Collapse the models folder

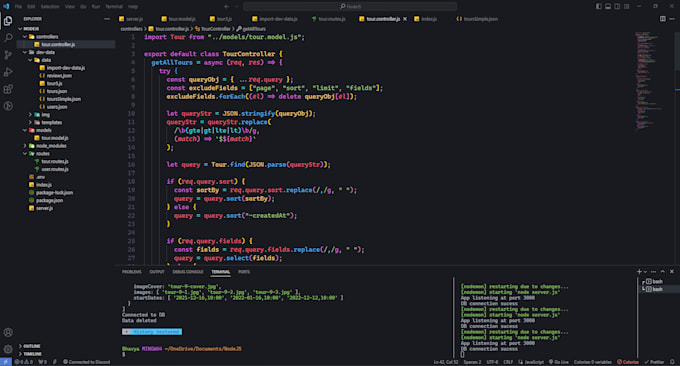[25, 130]
